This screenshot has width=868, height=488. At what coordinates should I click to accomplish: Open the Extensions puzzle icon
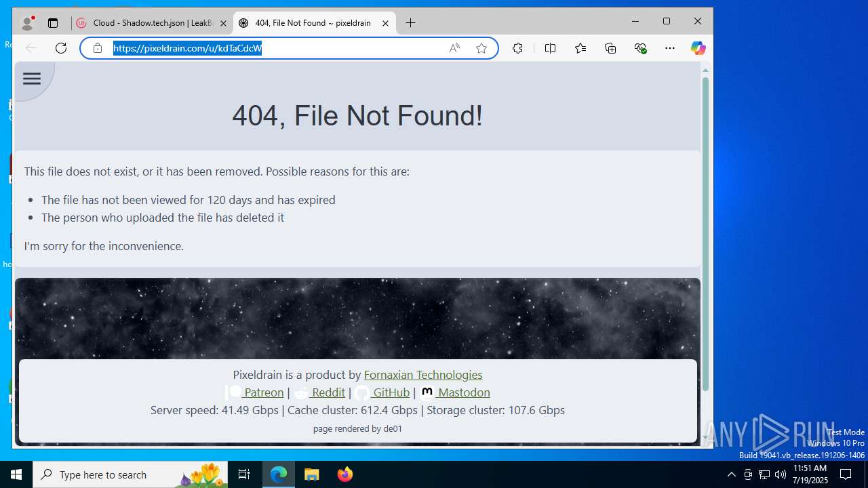tap(517, 48)
